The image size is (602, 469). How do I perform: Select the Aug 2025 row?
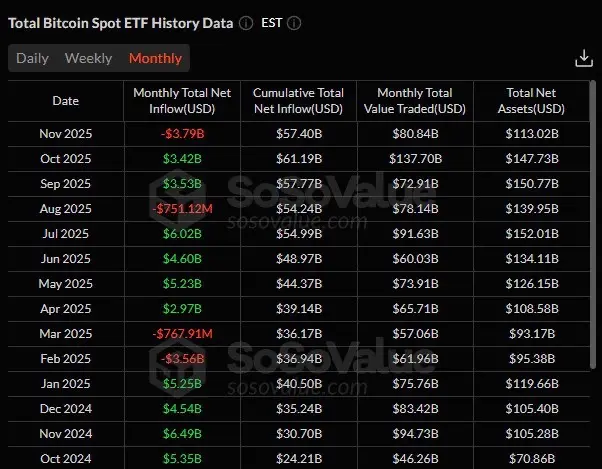tap(65, 208)
